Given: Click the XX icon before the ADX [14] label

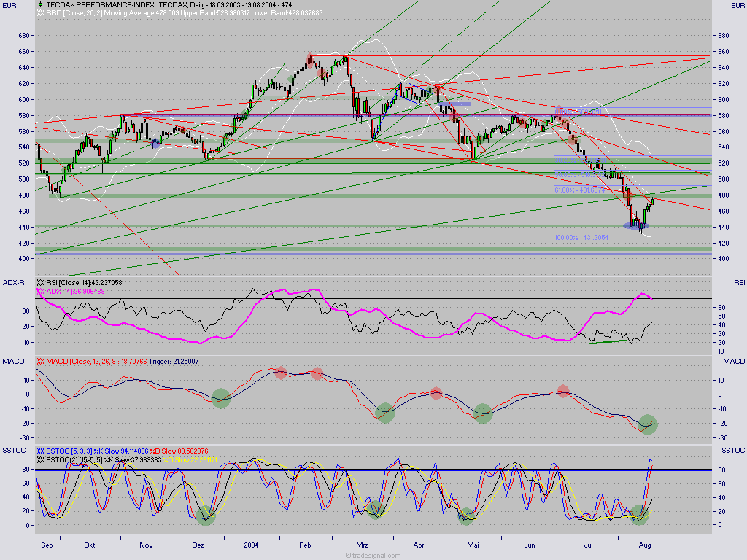Looking at the screenshot, I should [40, 291].
